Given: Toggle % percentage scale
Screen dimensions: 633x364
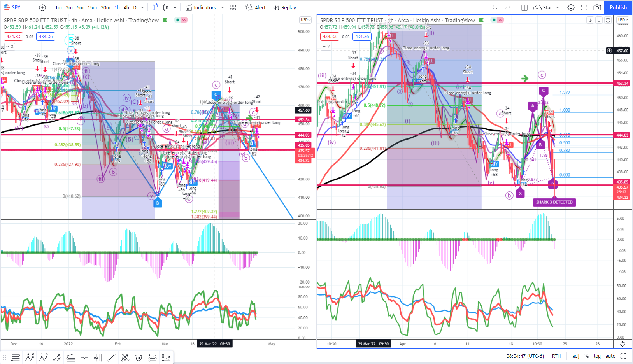Looking at the screenshot, I should pyautogui.click(x=587, y=356).
